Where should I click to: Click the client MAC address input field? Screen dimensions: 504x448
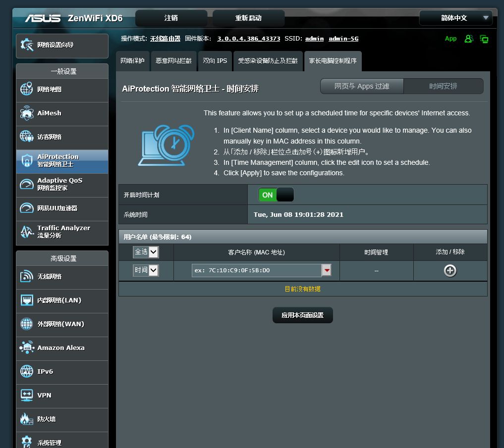(x=257, y=270)
